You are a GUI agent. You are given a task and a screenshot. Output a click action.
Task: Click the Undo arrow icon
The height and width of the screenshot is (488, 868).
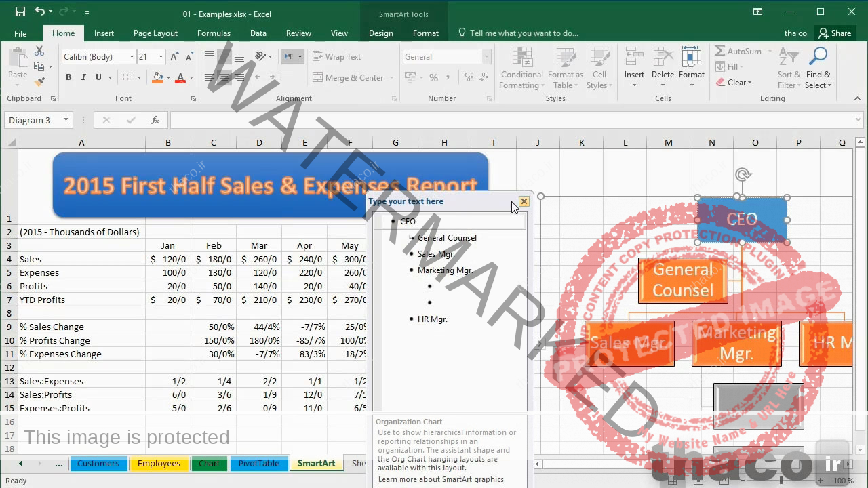pyautogui.click(x=40, y=12)
